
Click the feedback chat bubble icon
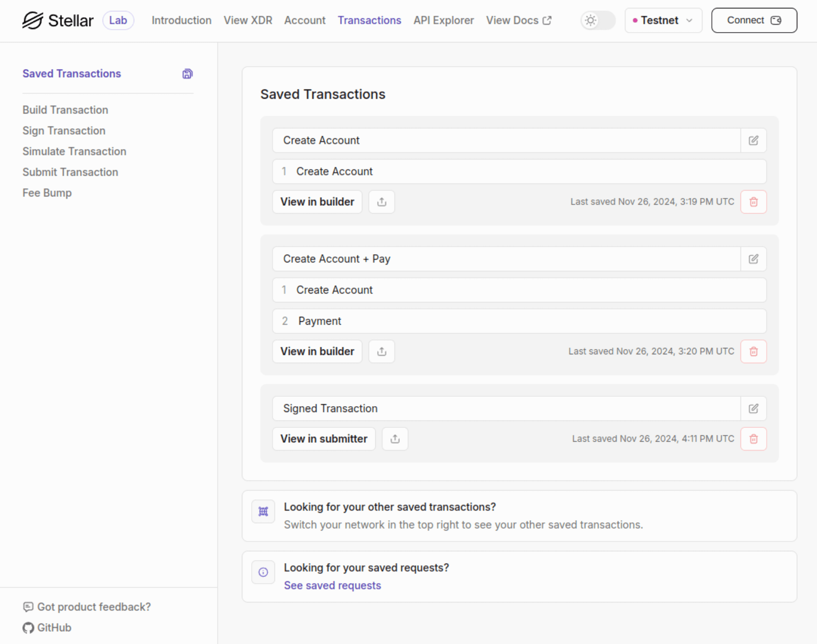coord(28,607)
